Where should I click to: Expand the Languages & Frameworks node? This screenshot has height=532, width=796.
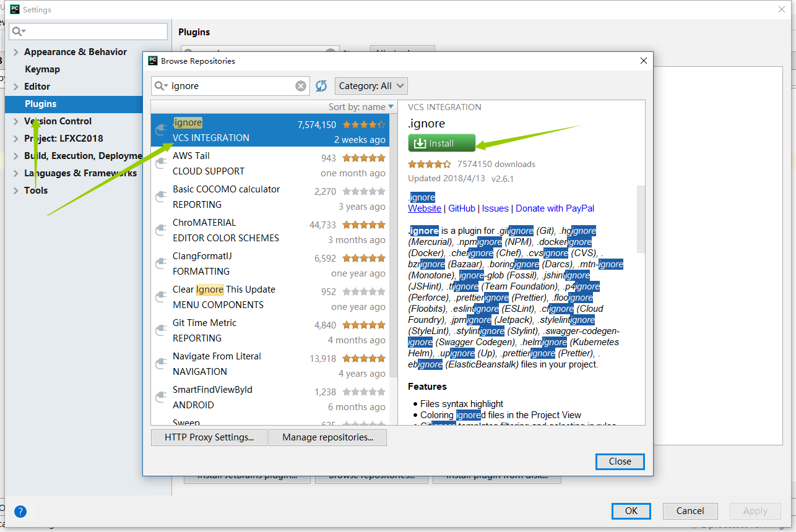tap(16, 173)
